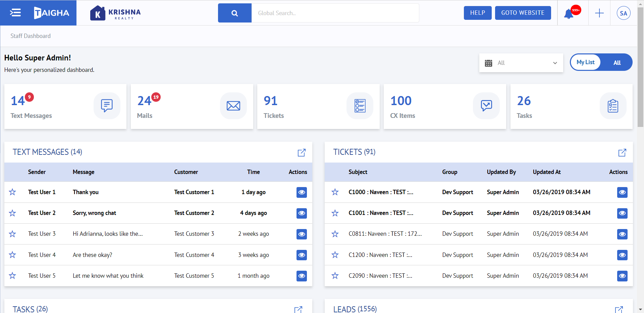Click 'Let me know what you think' message
Viewport: 644px width, 313px height.
coord(108,276)
